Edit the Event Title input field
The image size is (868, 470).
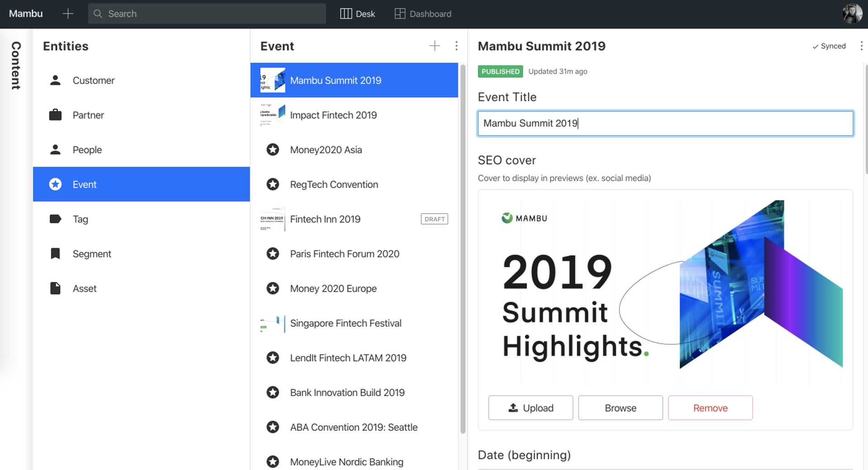tap(665, 123)
